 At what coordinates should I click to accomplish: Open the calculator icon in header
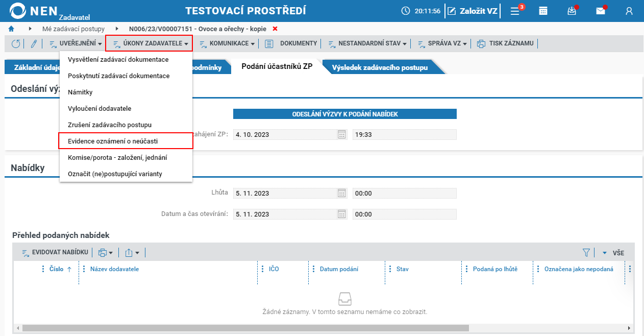[x=543, y=11]
